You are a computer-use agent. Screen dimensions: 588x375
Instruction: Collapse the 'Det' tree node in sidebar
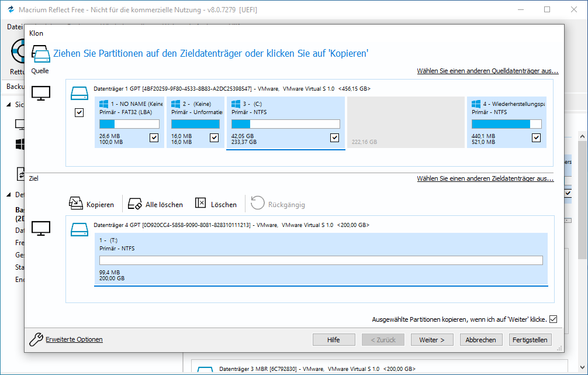(9, 195)
